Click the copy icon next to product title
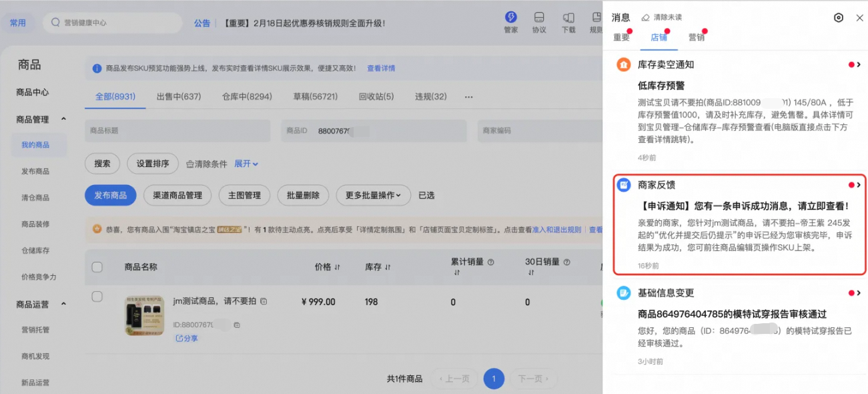The image size is (868, 394). tap(264, 302)
